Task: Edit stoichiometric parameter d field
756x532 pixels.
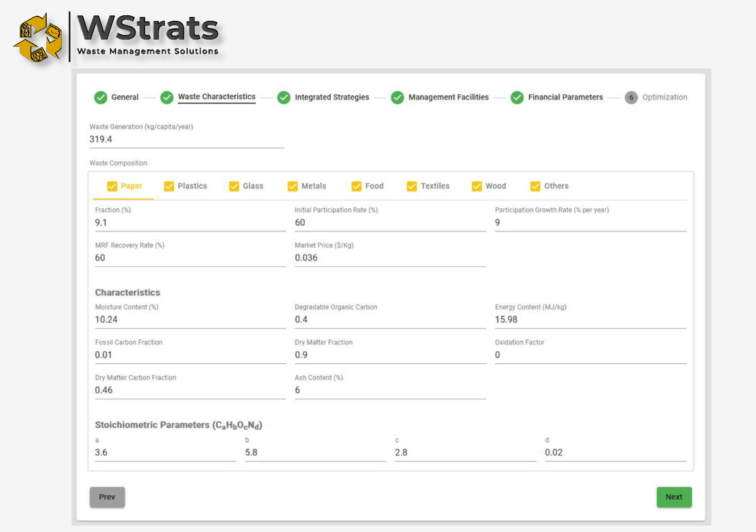Action: pyautogui.click(x=615, y=453)
